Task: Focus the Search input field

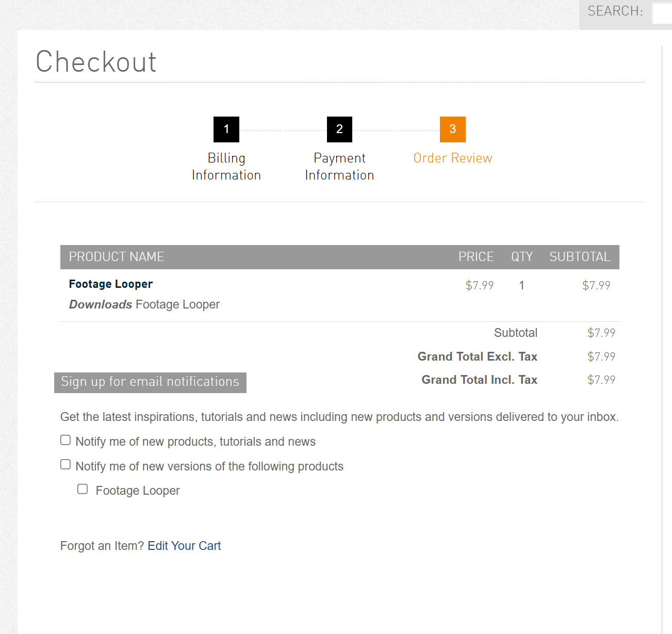Action: 662,13
